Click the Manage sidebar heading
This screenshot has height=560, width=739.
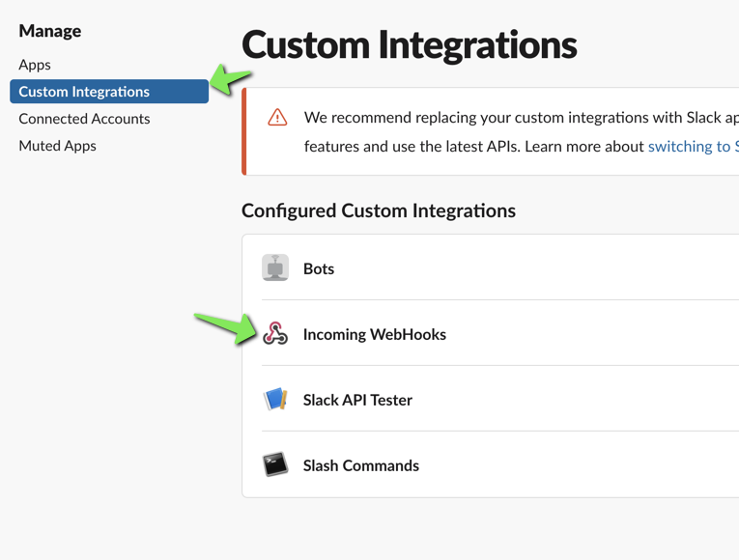pyautogui.click(x=50, y=31)
